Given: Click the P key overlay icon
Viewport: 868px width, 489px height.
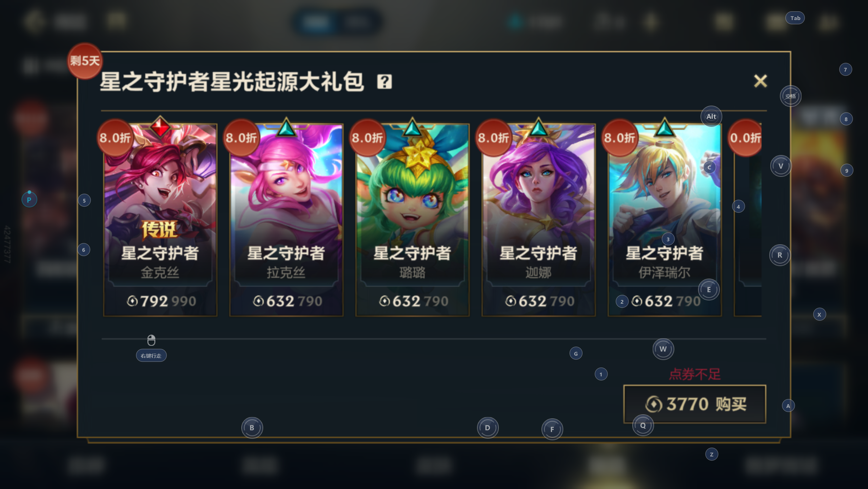Looking at the screenshot, I should [x=29, y=200].
